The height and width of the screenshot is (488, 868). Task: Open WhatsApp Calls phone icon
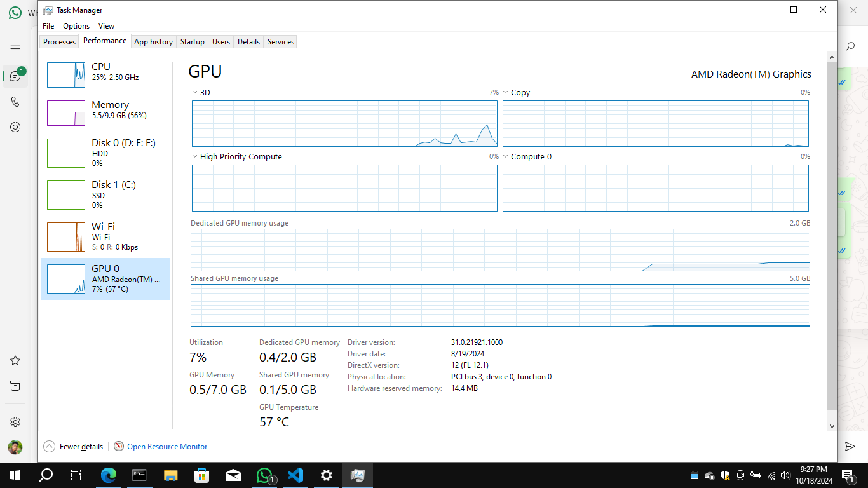15,102
